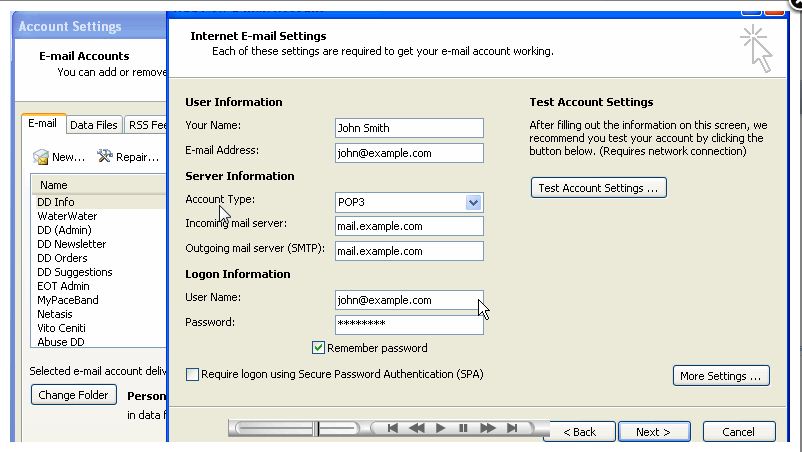Viewport: 802px width, 452px height.
Task: Fast forward using the playback bar button
Action: tap(487, 428)
